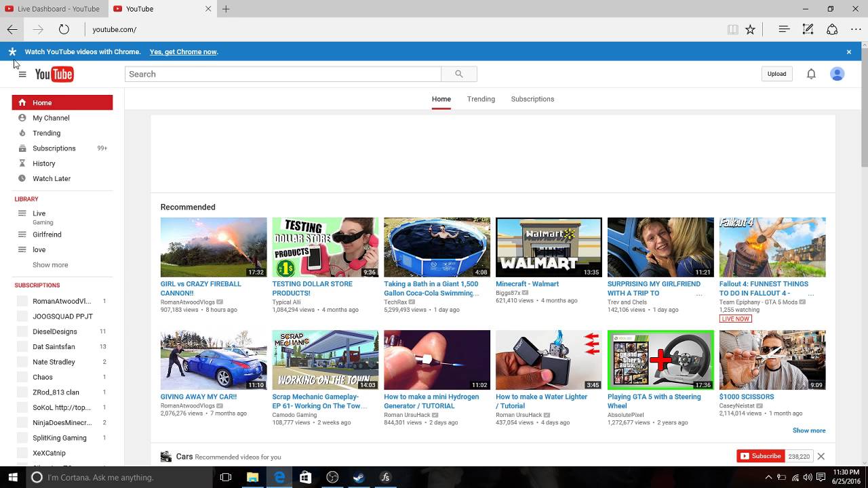868x488 pixels.
Task: Click in the YouTube search field
Action: pyautogui.click(x=283, y=74)
